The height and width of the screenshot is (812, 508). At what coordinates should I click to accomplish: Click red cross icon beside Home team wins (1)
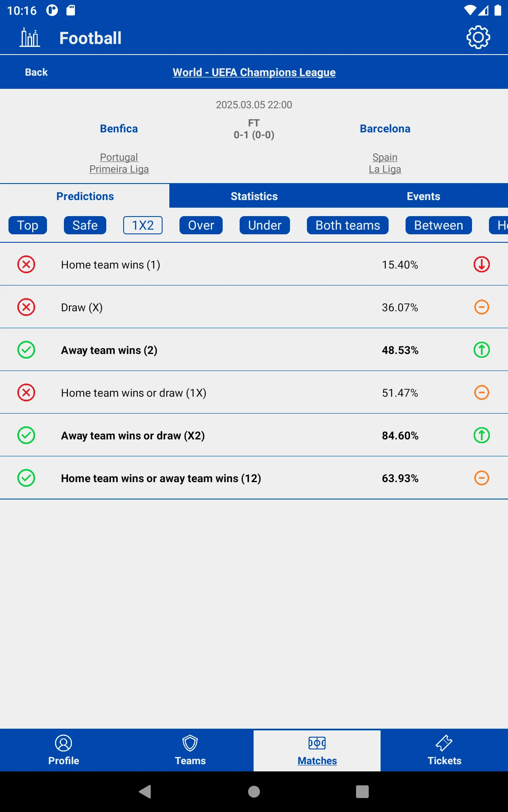pos(26,264)
